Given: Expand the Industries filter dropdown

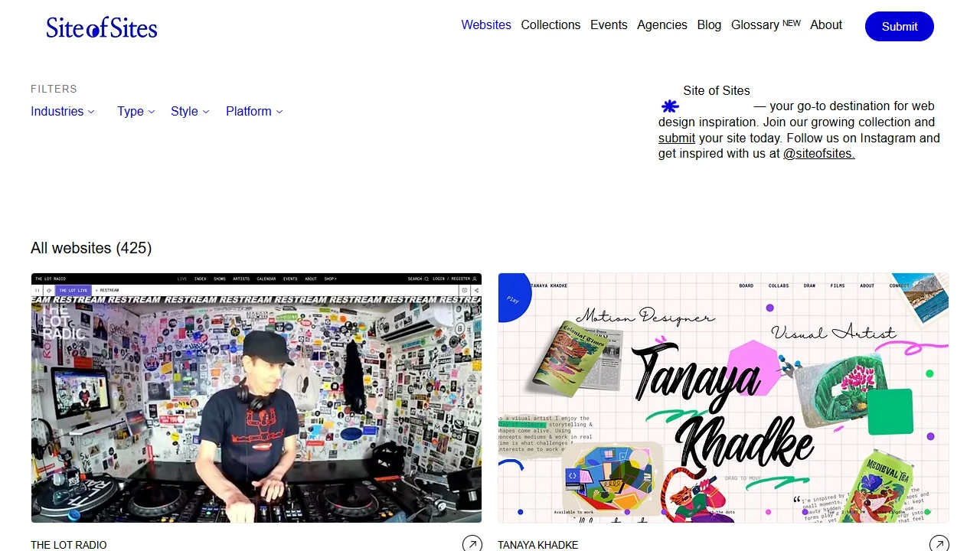Looking at the screenshot, I should point(62,111).
